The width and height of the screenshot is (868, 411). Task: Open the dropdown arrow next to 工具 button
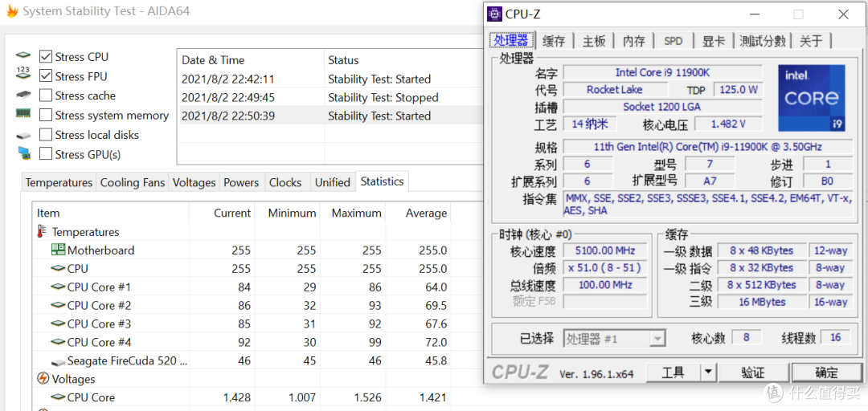[x=708, y=372]
